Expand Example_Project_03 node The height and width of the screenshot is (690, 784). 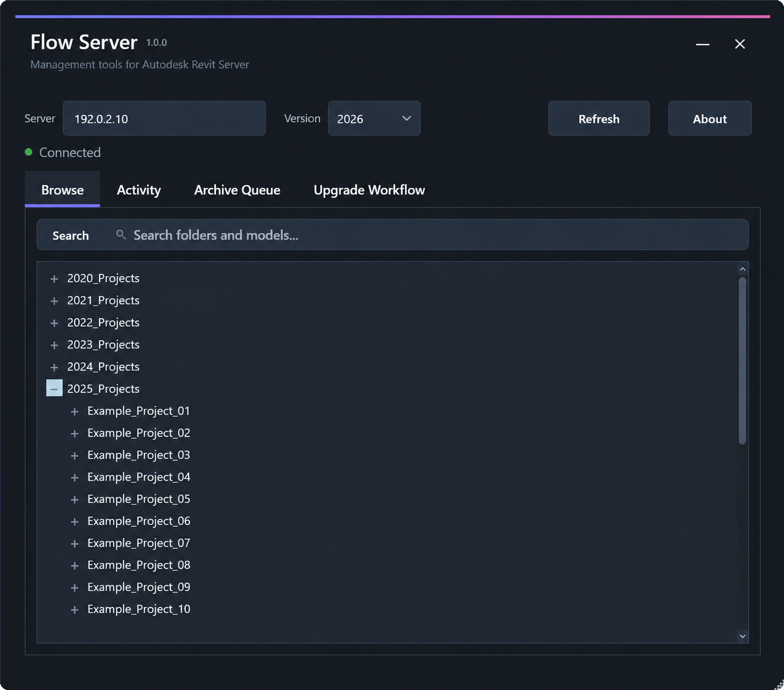(x=75, y=456)
